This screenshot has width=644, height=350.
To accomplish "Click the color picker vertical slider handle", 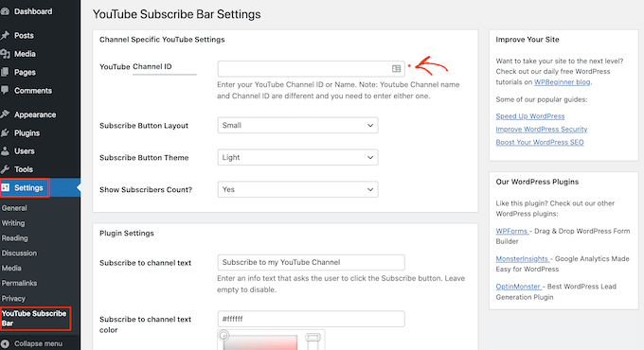I will click(x=313, y=338).
